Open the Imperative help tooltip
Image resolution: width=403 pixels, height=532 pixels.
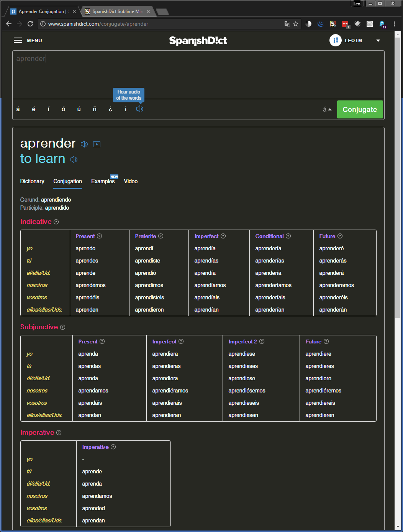point(59,432)
